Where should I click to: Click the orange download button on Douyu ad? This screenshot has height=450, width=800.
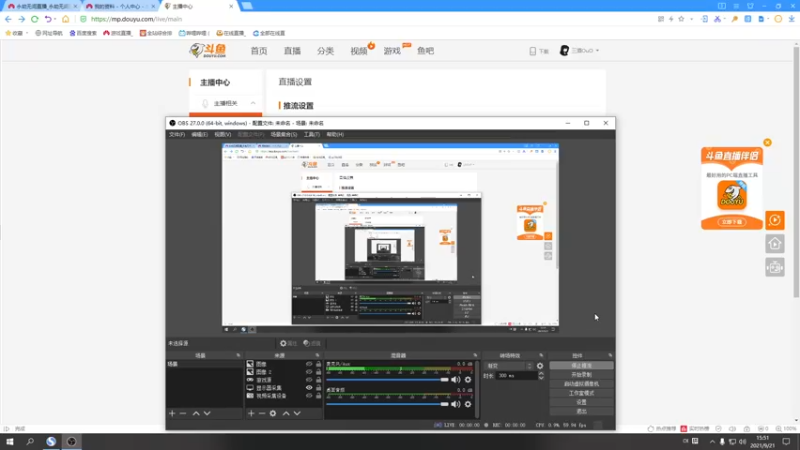[732, 222]
